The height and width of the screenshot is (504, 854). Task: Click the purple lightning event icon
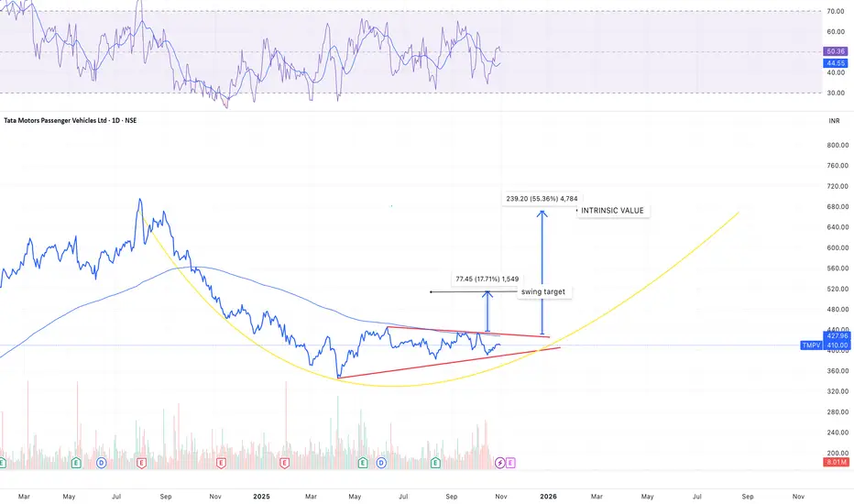click(500, 463)
